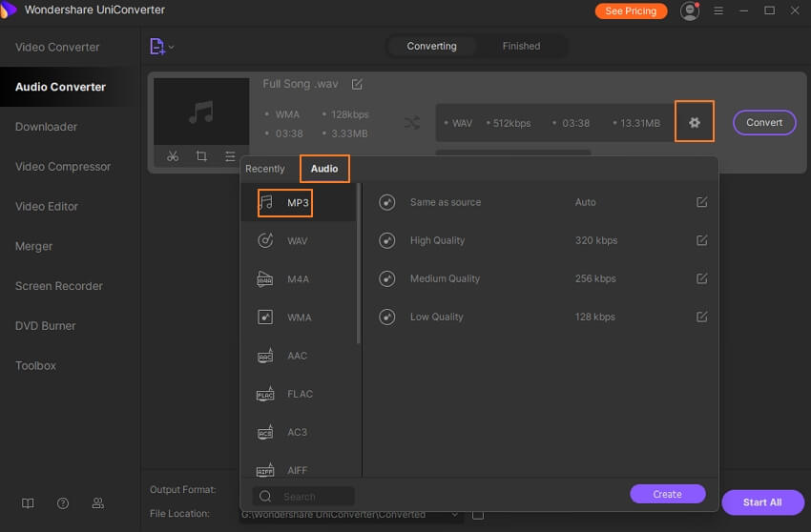Open the community people icon
This screenshot has width=811, height=532.
pos(97,503)
